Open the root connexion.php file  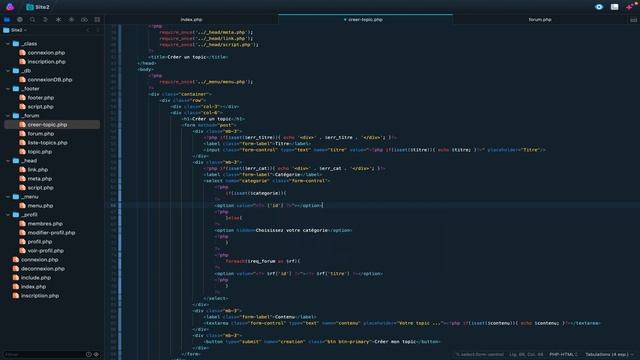[x=40, y=259]
